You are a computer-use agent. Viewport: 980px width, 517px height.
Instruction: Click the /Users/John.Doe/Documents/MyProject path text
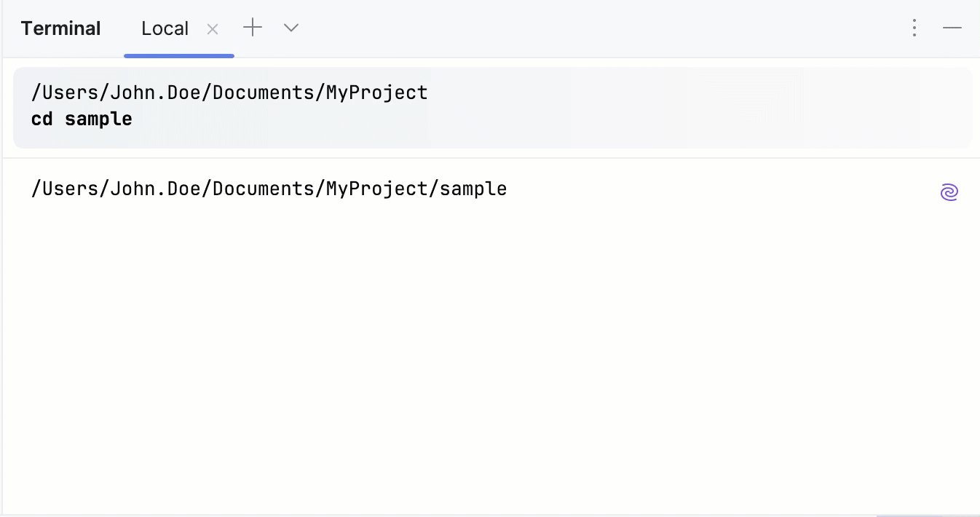229,92
